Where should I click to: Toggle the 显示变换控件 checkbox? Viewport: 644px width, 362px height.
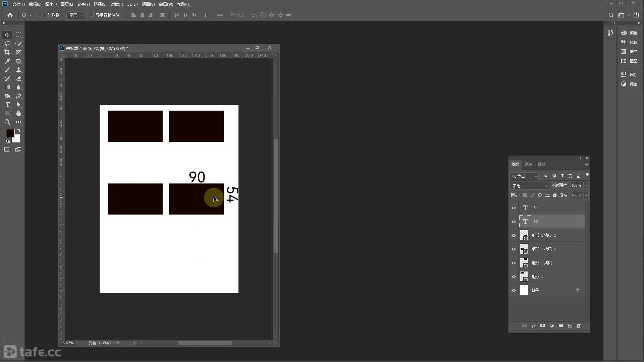pos(92,15)
